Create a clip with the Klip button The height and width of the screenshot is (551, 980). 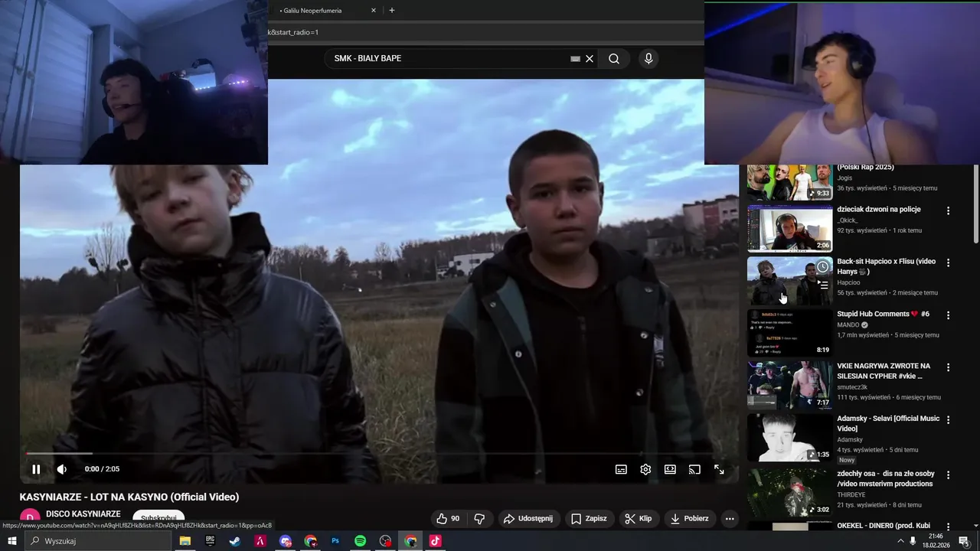pos(639,518)
